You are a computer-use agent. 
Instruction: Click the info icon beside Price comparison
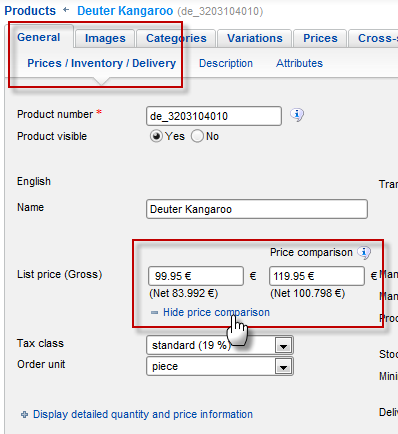(364, 253)
